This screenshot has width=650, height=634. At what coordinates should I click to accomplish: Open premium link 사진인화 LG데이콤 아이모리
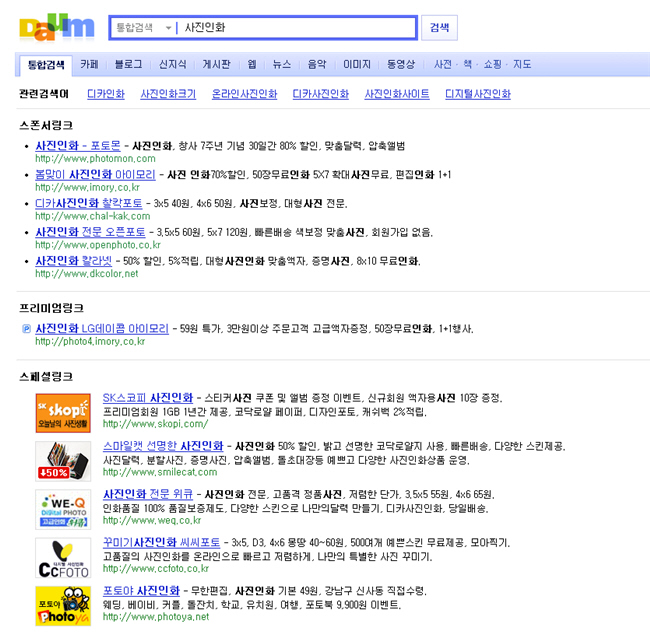(102, 329)
